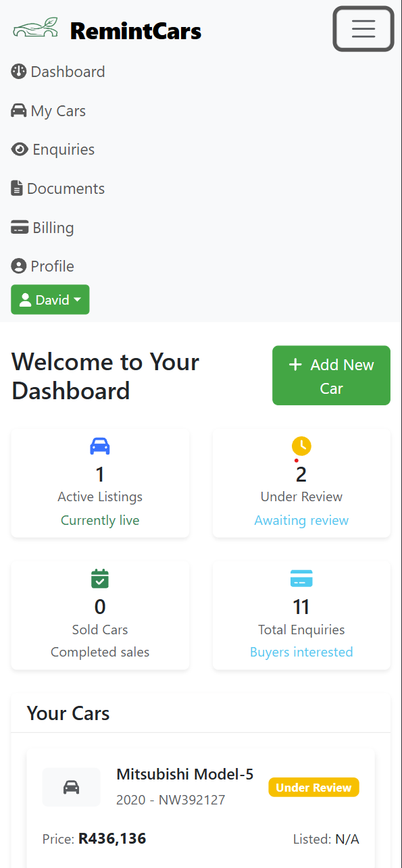Click the Mitsubishi Model-5 title
This screenshot has height=868, width=402.
pos(185,774)
